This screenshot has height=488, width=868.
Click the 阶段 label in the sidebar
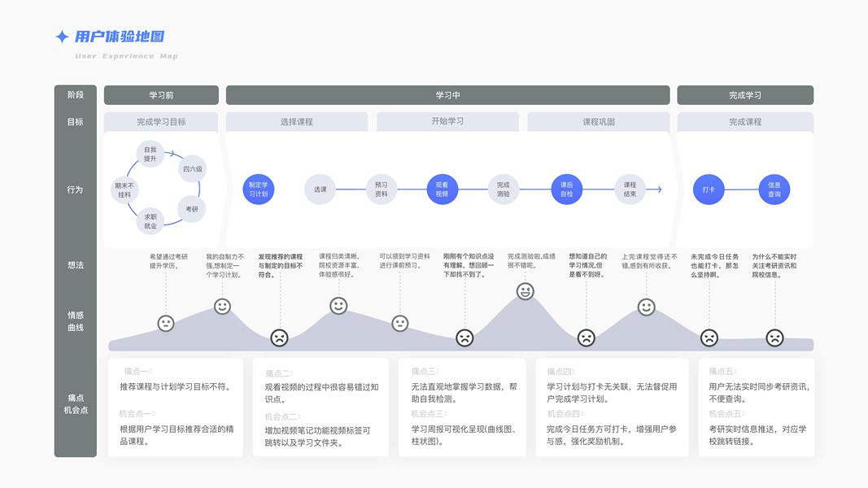pyautogui.click(x=76, y=94)
